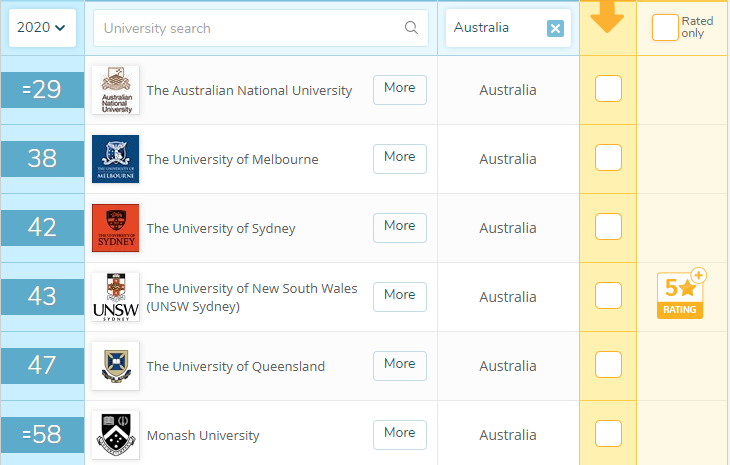Viewport: 730px width, 465px height.
Task: Enable the Rated only checkbox
Action: point(665,27)
